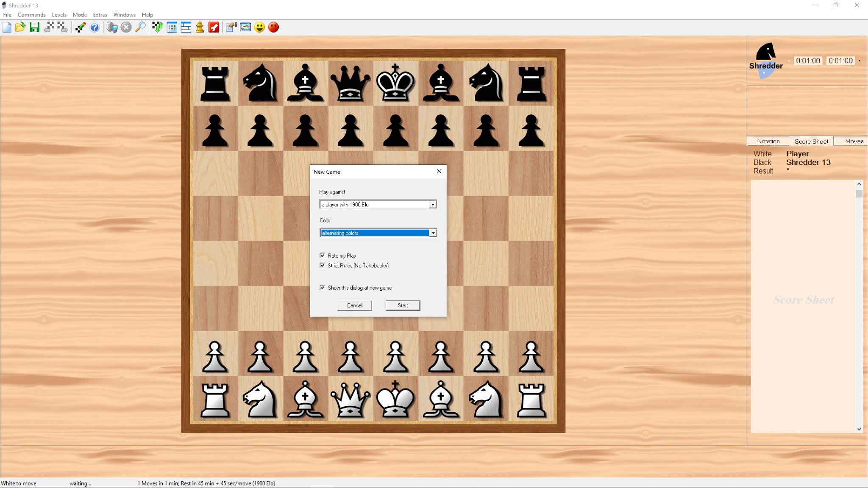Viewport: 868px width, 488px height.
Task: Click the new game save icon
Action: 35,27
